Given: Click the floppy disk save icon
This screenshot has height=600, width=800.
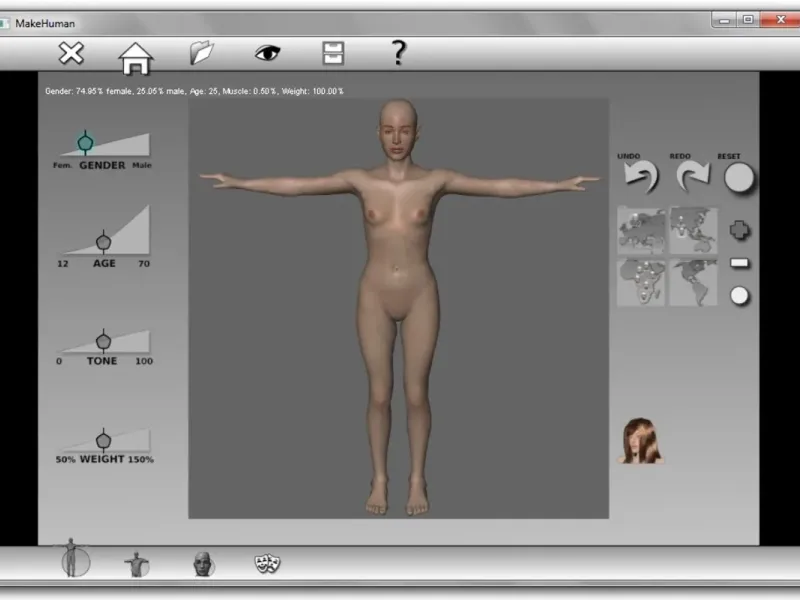Looking at the screenshot, I should pos(333,53).
